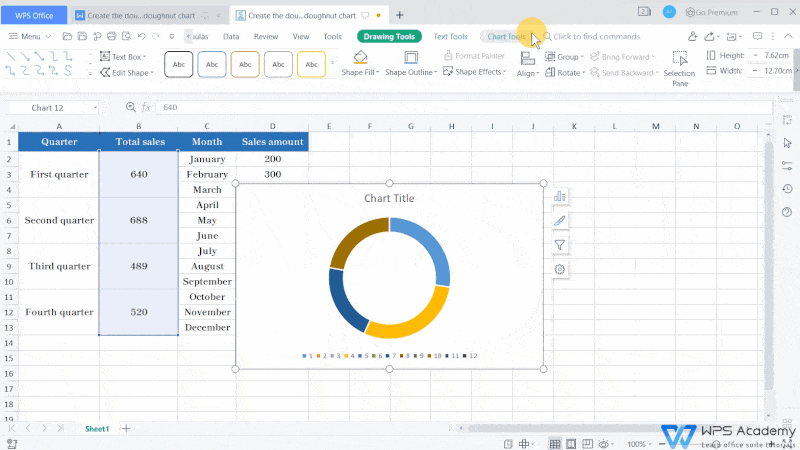Click the Edit Shape button
Viewport: 800px width, 450px height.
[127, 72]
